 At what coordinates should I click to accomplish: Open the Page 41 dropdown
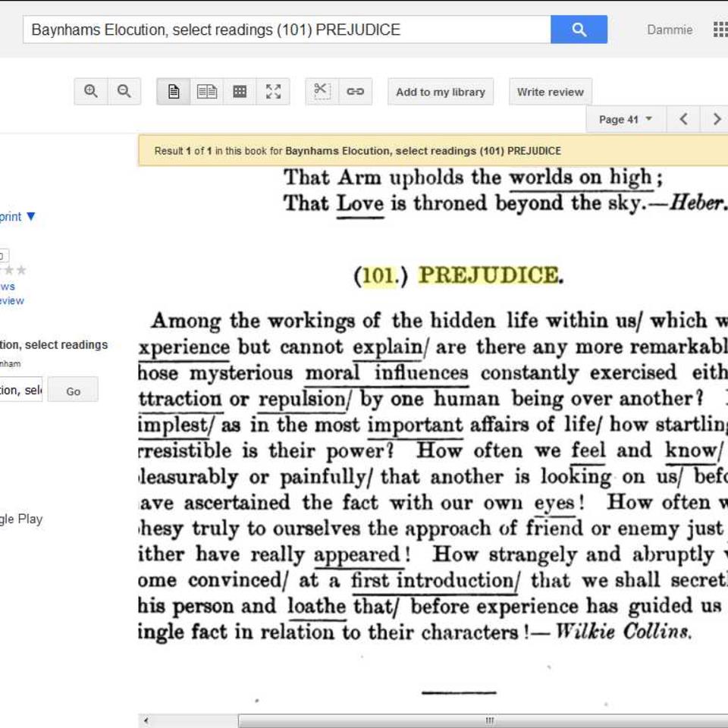626,119
